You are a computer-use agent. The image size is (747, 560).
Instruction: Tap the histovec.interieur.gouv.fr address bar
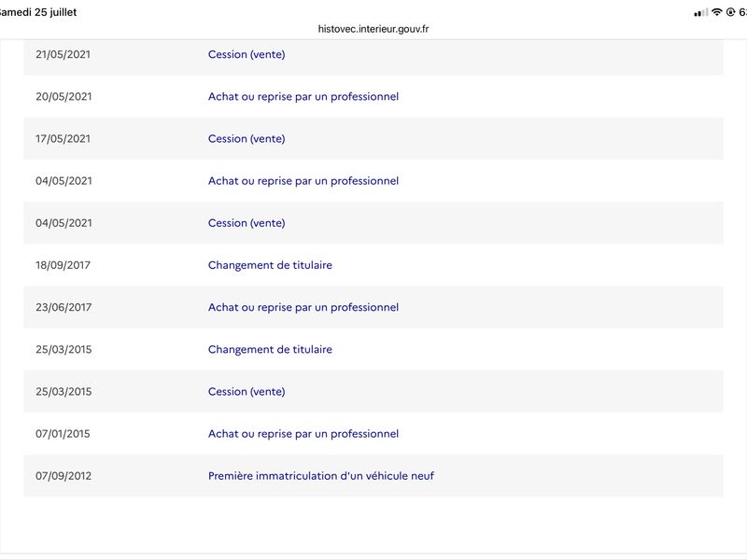click(x=373, y=29)
